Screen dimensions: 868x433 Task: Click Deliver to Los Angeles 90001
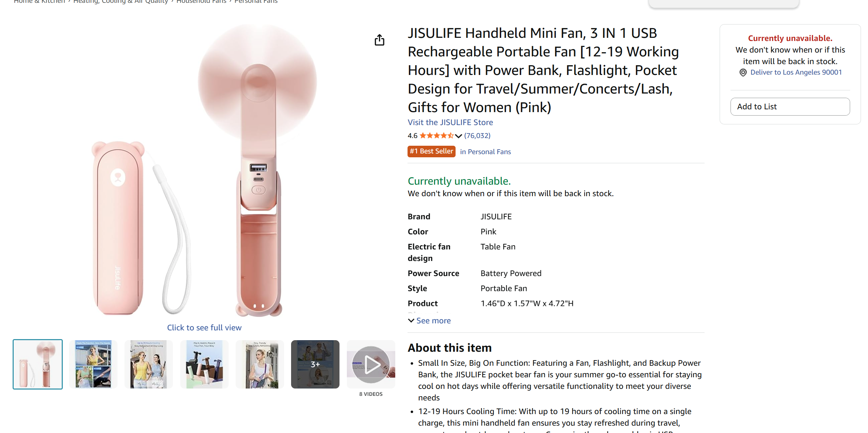(x=796, y=72)
